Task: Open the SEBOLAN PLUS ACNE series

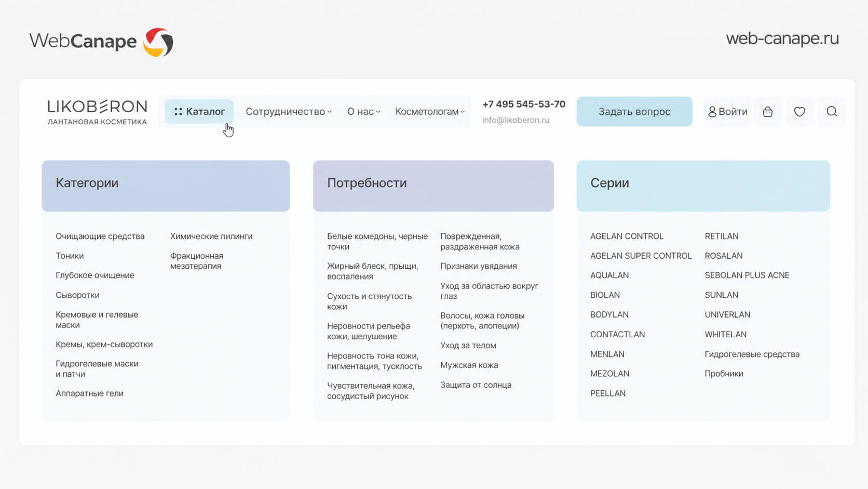Action: click(747, 275)
